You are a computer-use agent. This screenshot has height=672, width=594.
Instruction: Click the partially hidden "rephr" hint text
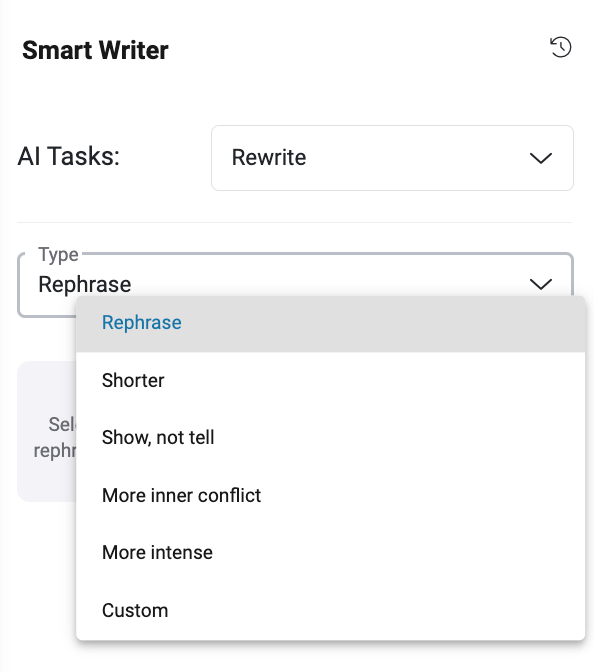click(55, 451)
